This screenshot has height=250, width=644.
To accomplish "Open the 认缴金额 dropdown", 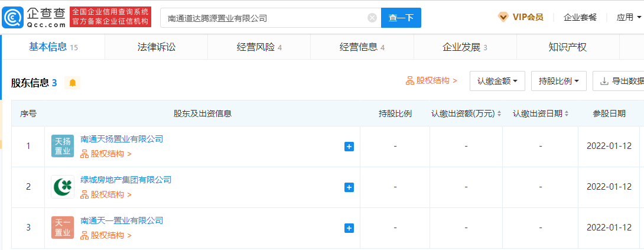I will tap(497, 81).
